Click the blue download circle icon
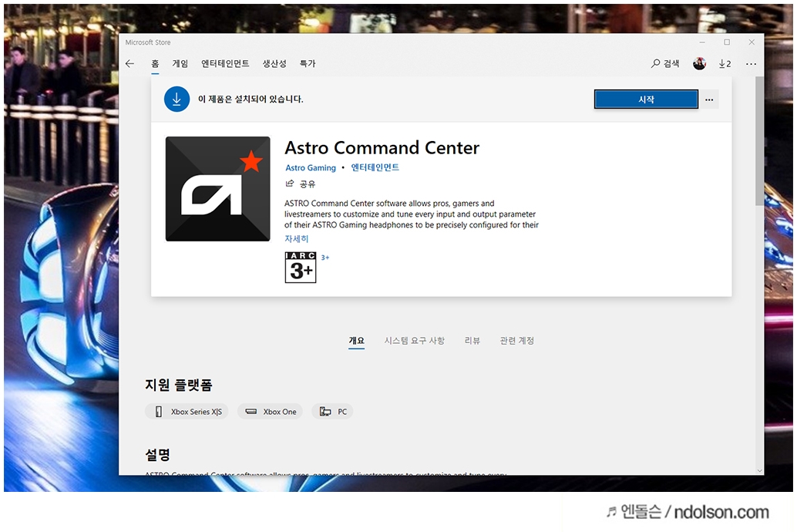 coord(177,99)
